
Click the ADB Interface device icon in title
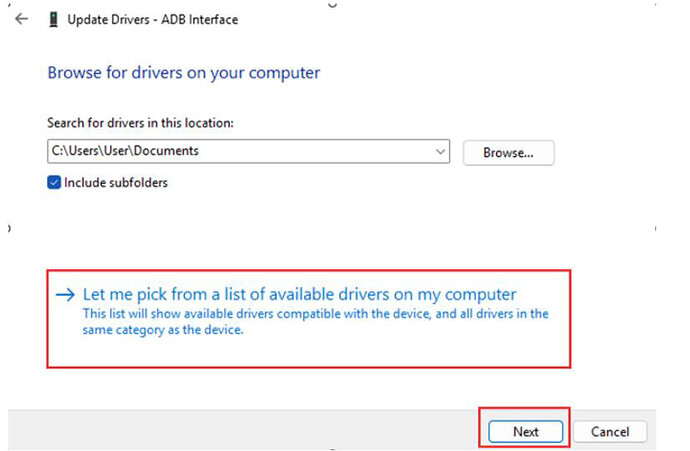click(53, 20)
